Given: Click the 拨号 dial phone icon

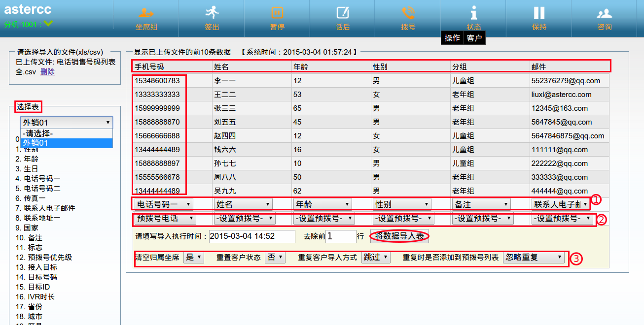Looking at the screenshot, I should (408, 13).
